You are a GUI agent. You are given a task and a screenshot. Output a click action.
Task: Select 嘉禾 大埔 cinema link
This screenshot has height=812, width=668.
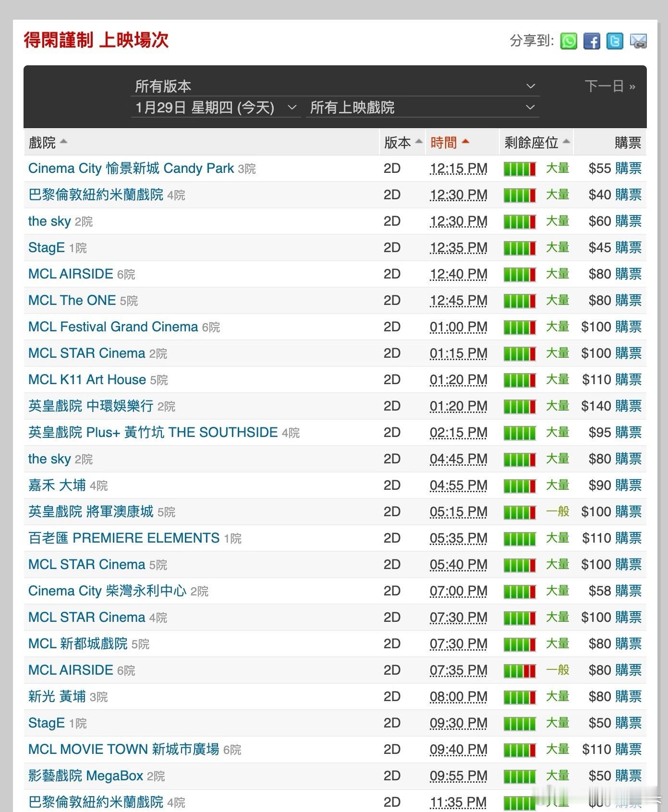click(x=57, y=485)
